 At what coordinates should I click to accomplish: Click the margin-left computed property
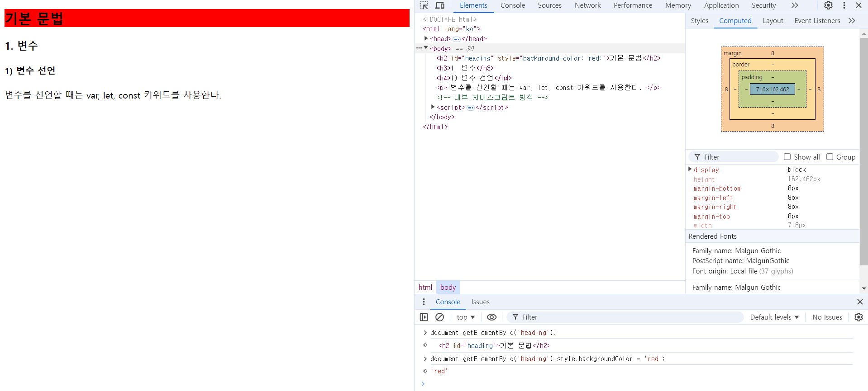point(713,198)
